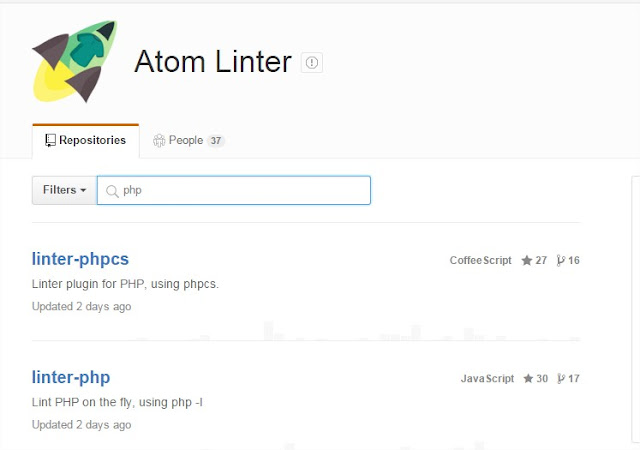This screenshot has width=640, height=450.
Task: Click the organization icon in People tab
Action: pyautogui.click(x=158, y=141)
